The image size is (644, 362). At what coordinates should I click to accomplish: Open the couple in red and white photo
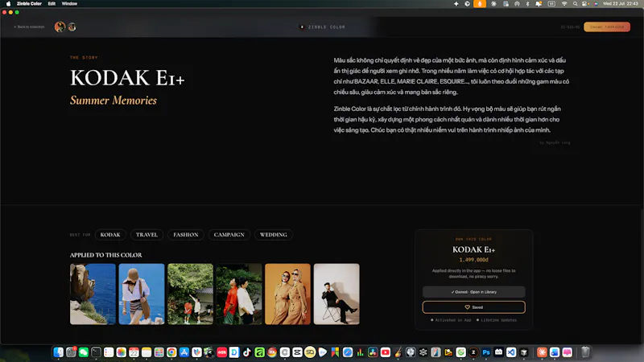(239, 294)
